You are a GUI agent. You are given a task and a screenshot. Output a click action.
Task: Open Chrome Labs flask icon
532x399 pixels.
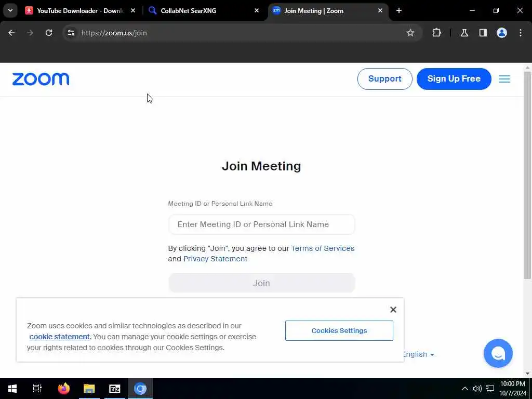coord(464,33)
